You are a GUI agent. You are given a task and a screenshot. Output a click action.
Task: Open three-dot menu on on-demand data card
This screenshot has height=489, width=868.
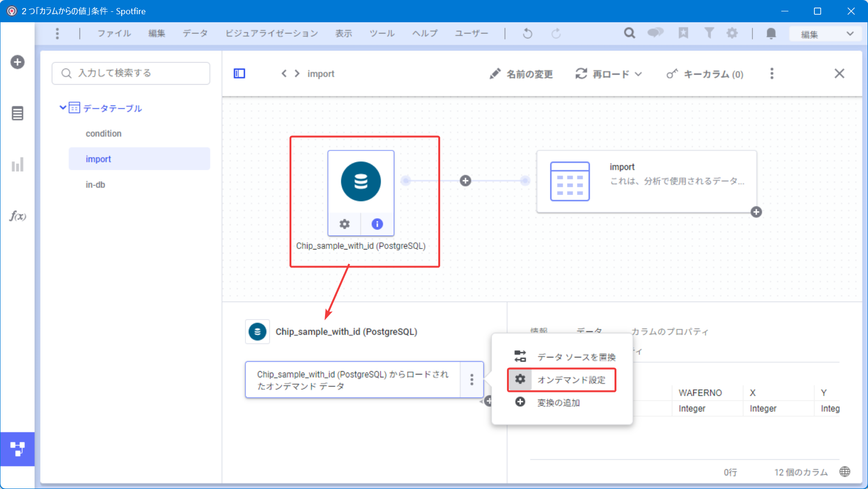pos(471,380)
